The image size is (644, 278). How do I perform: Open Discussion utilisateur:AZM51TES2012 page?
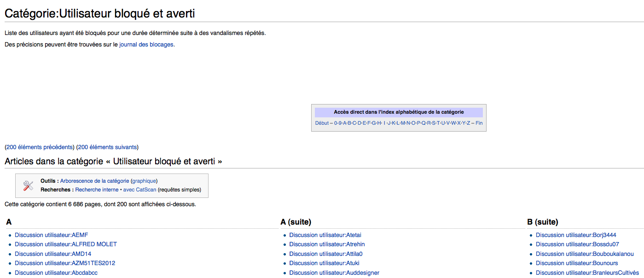(65, 263)
